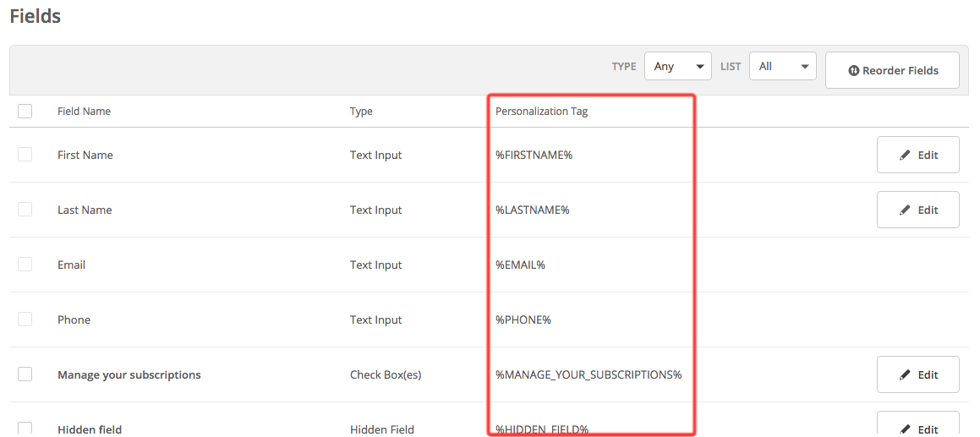
Task: Click the Personalization Tag column header
Action: (x=541, y=112)
